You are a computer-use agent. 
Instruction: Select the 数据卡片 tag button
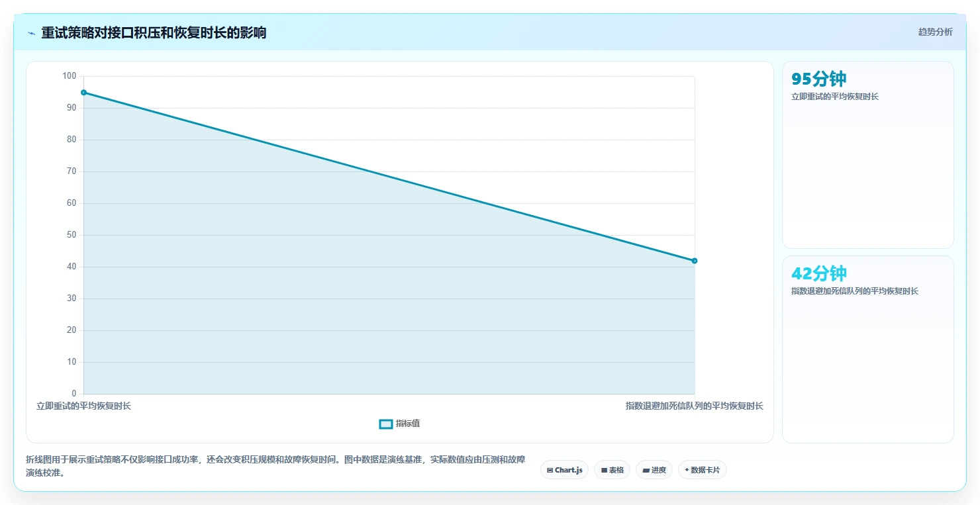(702, 470)
